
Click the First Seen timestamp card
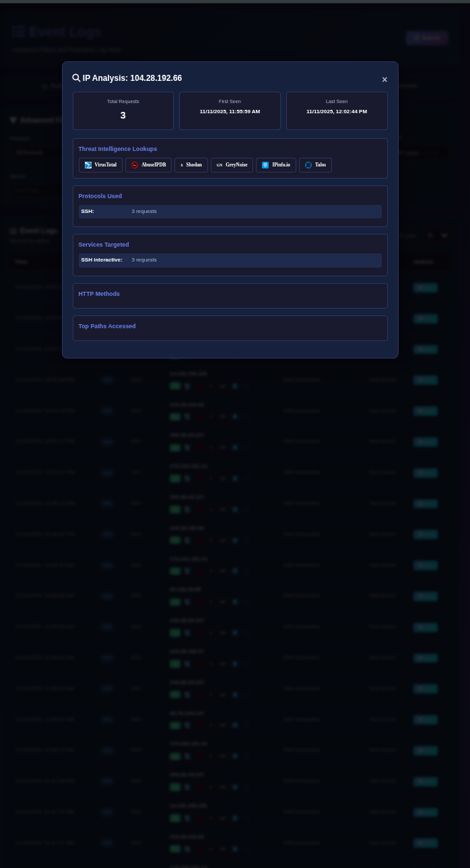[x=230, y=111]
